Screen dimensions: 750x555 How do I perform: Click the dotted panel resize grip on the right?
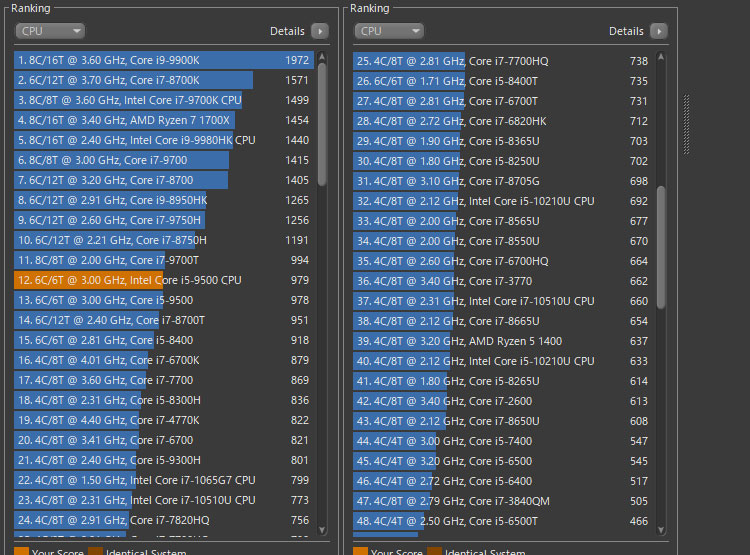(686, 124)
